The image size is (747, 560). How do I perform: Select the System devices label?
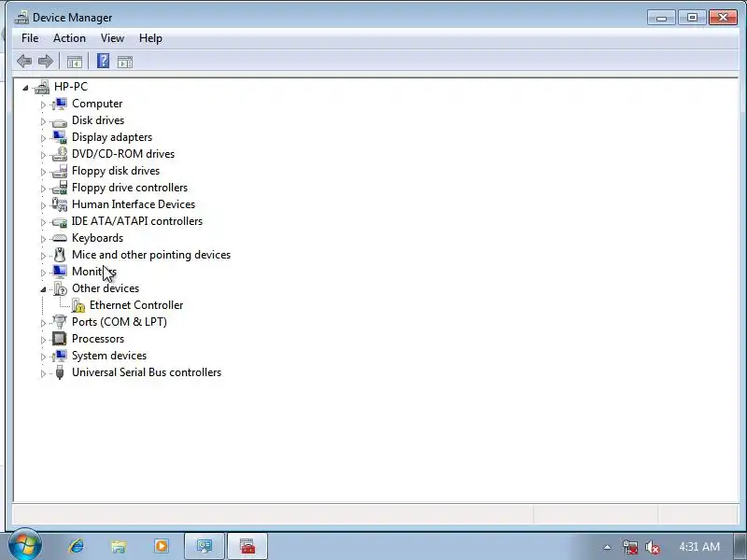(x=109, y=356)
